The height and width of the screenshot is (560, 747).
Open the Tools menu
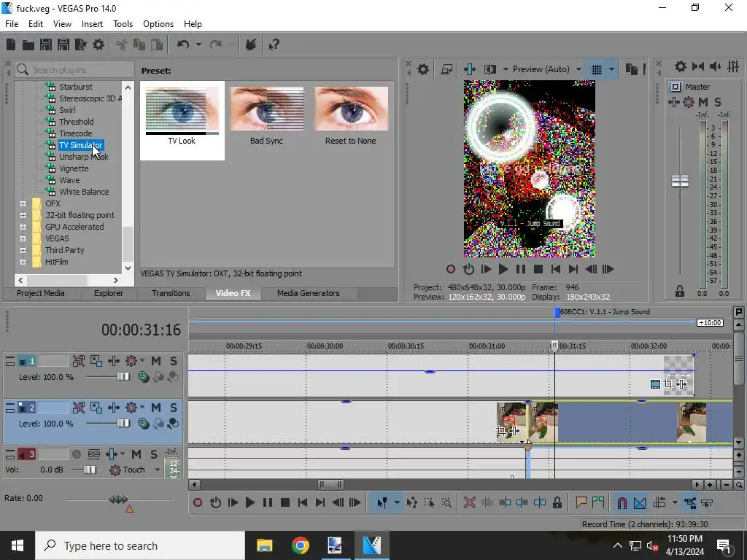coord(123,24)
